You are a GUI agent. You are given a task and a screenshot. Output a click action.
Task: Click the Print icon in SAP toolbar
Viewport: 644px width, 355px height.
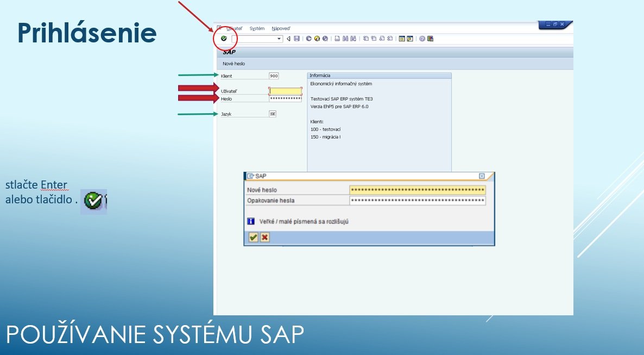pyautogui.click(x=337, y=39)
